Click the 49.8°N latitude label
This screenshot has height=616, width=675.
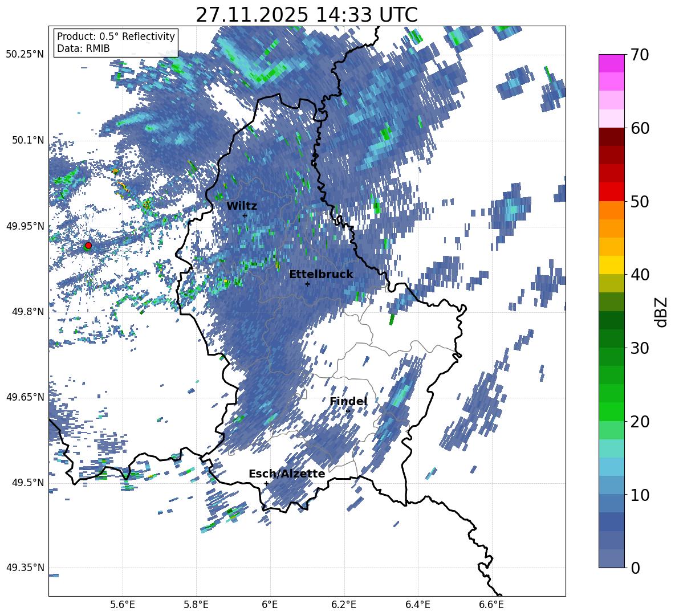tap(29, 311)
